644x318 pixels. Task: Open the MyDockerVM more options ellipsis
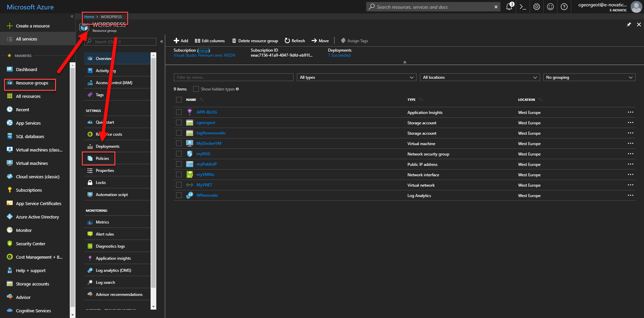pyautogui.click(x=631, y=143)
